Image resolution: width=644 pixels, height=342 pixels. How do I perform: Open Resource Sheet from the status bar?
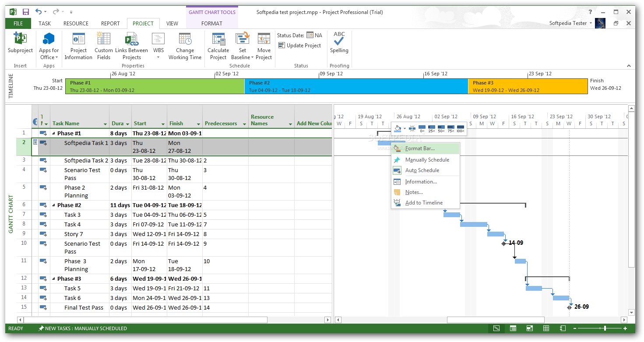546,328
